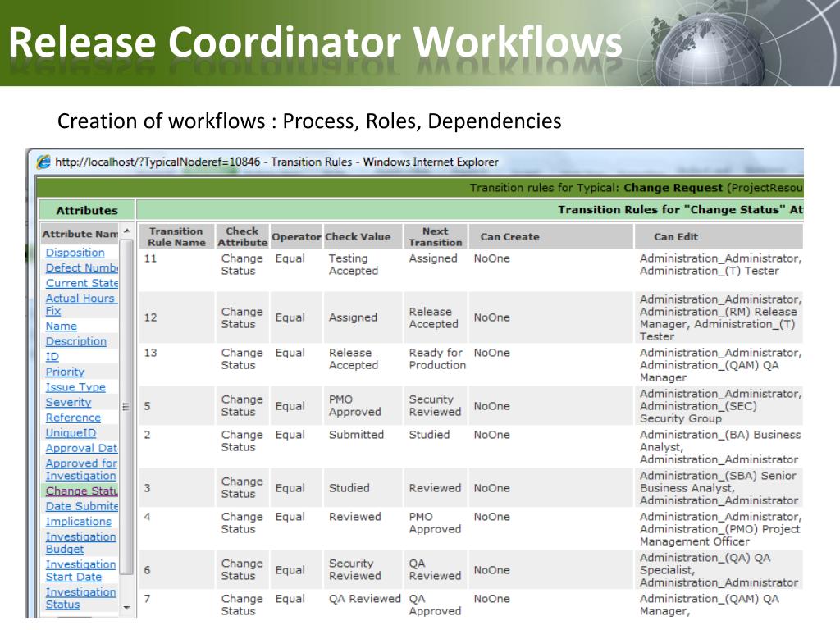Click the Internet Explorer icon in title bar

(43, 162)
